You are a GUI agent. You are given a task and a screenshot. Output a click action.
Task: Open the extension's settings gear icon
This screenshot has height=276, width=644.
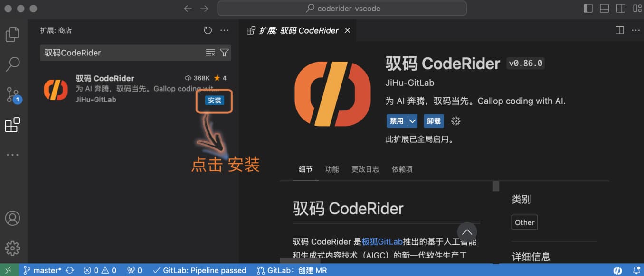[455, 121]
